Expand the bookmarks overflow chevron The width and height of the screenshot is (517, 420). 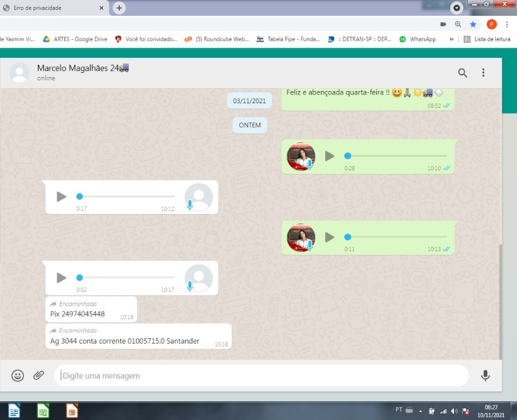coord(451,39)
